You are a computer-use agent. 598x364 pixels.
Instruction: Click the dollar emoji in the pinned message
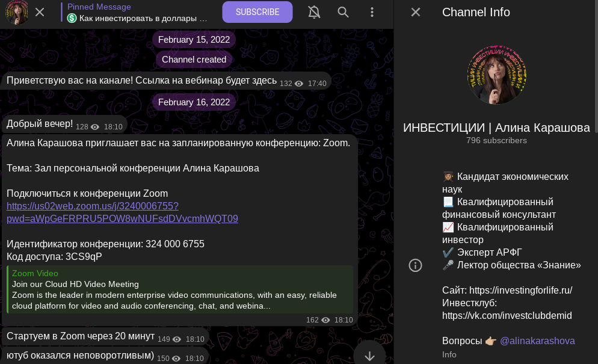pyautogui.click(x=72, y=18)
